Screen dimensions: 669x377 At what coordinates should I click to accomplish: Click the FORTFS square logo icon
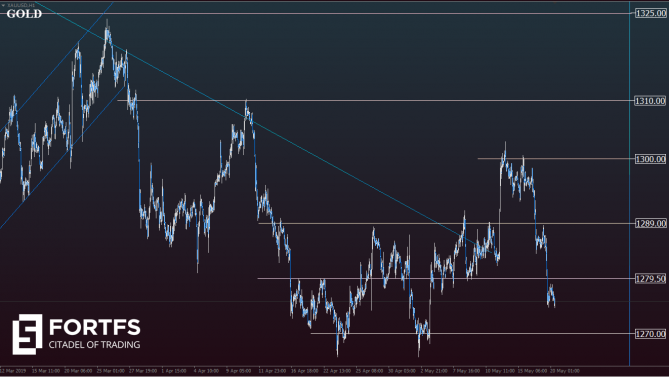click(x=27, y=334)
